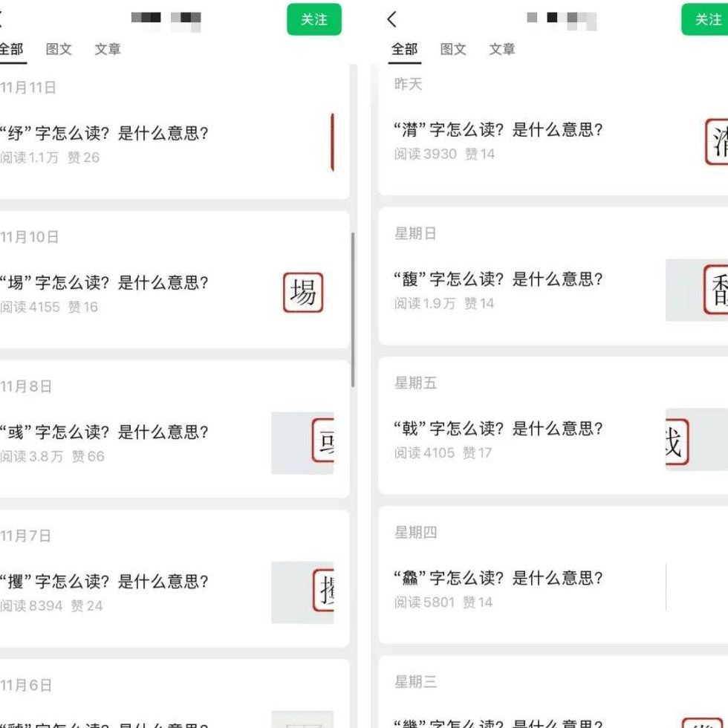Switch to 图文 tab in left panel
This screenshot has height=728, width=728.
59,49
